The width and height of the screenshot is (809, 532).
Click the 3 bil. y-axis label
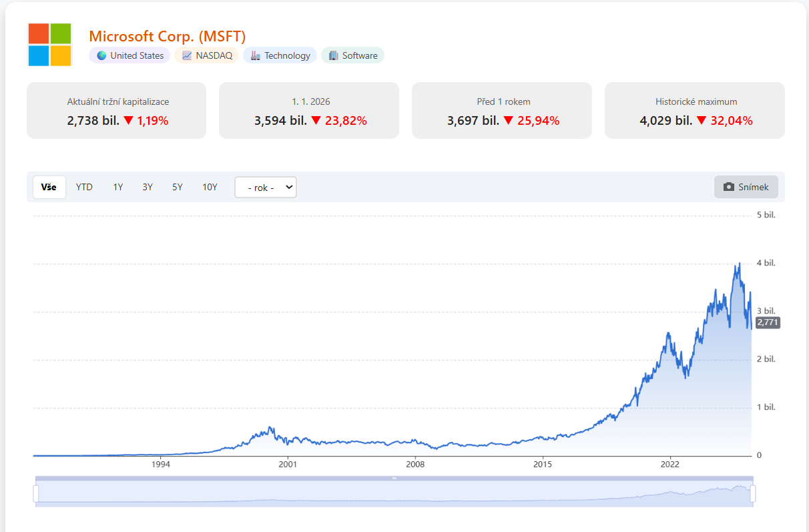766,311
